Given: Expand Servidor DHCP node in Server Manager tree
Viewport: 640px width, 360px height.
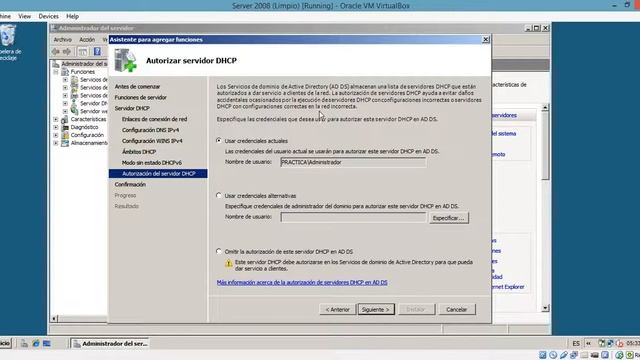Looking at the screenshot, I should point(65,103).
